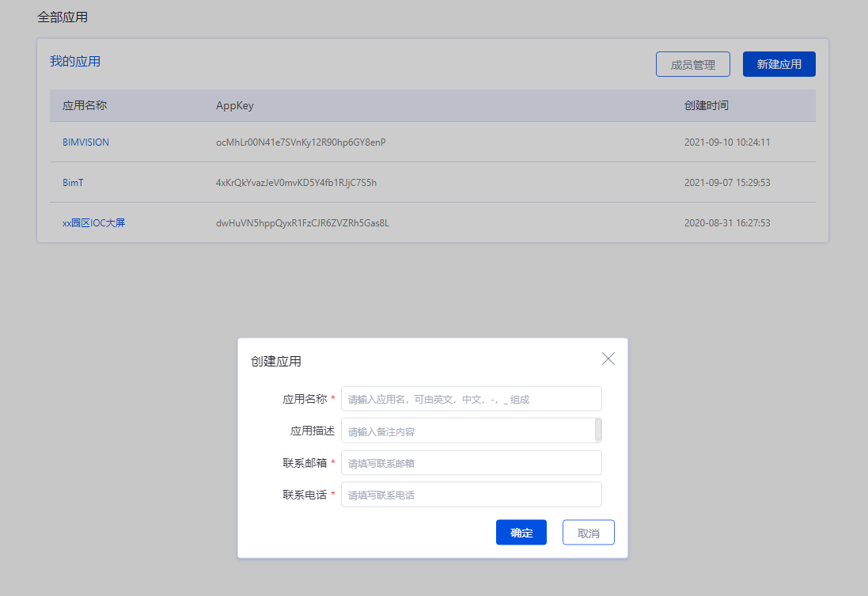Click the 创建时间 column header
Viewport: 868px width, 596px height.
coord(706,105)
